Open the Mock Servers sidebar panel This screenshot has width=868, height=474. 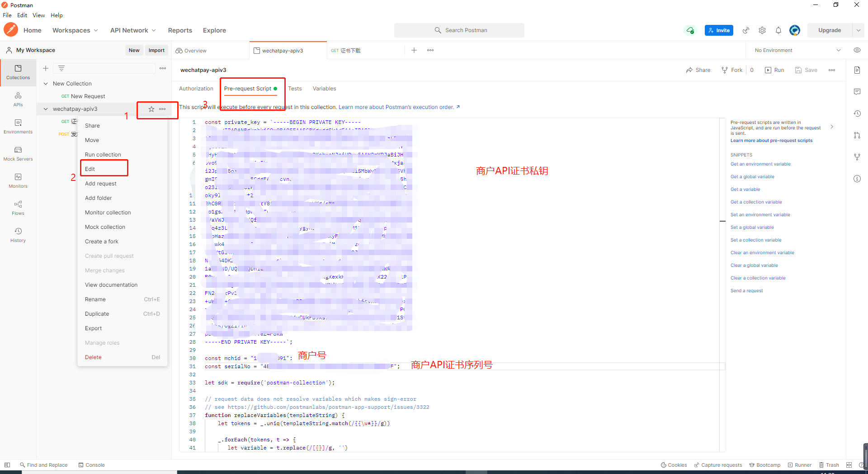[x=18, y=153]
